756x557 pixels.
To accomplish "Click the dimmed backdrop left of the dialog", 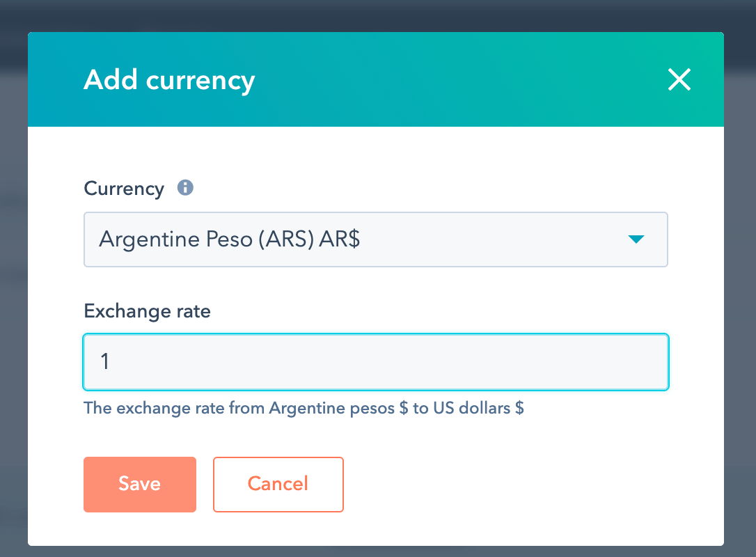I will pos(13,278).
